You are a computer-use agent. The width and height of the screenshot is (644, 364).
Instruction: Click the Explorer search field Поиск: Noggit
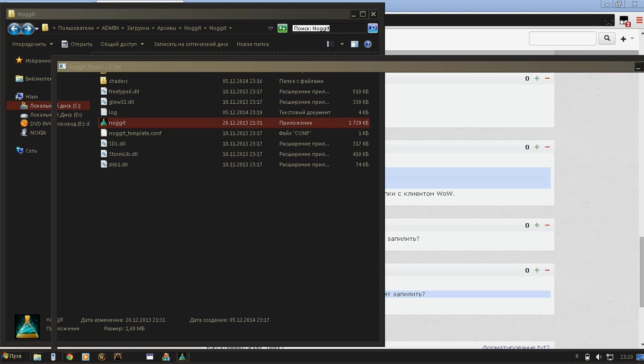[x=329, y=28]
